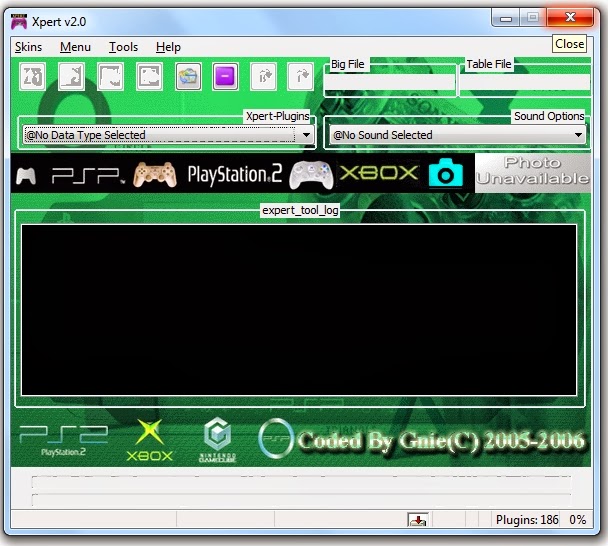
Task: Click the Xpert app icon in title bar
Action: coord(19,22)
